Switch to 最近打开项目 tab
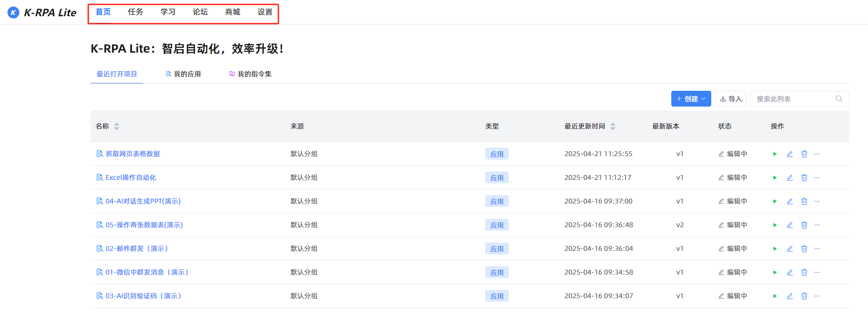868x332 pixels. coord(117,74)
